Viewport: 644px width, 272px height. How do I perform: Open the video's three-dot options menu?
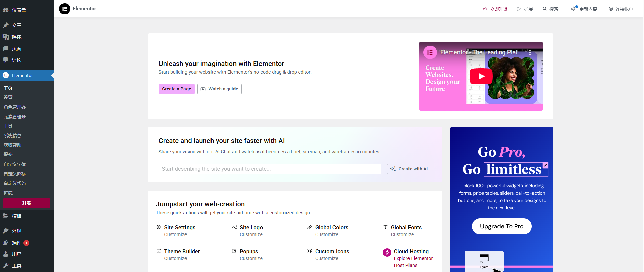point(530,53)
